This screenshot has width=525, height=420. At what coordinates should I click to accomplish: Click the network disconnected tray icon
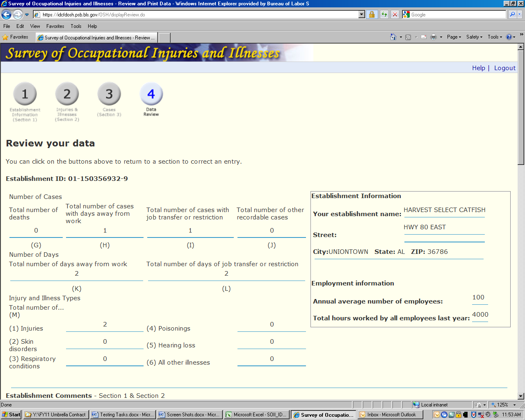pyautogui.click(x=481, y=415)
